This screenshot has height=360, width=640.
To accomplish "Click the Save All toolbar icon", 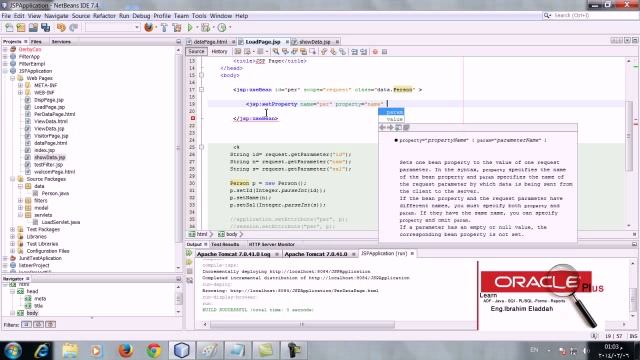I will coord(45,27).
